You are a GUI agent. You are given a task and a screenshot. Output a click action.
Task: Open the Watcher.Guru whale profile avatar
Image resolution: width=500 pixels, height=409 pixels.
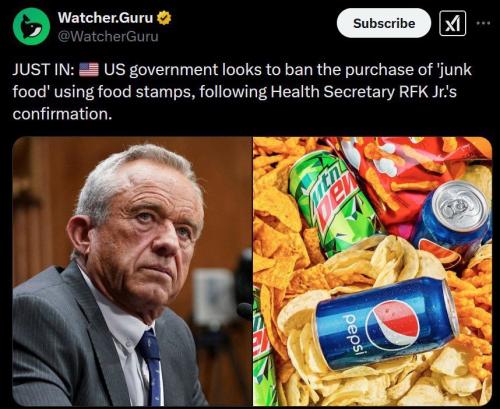[31, 26]
